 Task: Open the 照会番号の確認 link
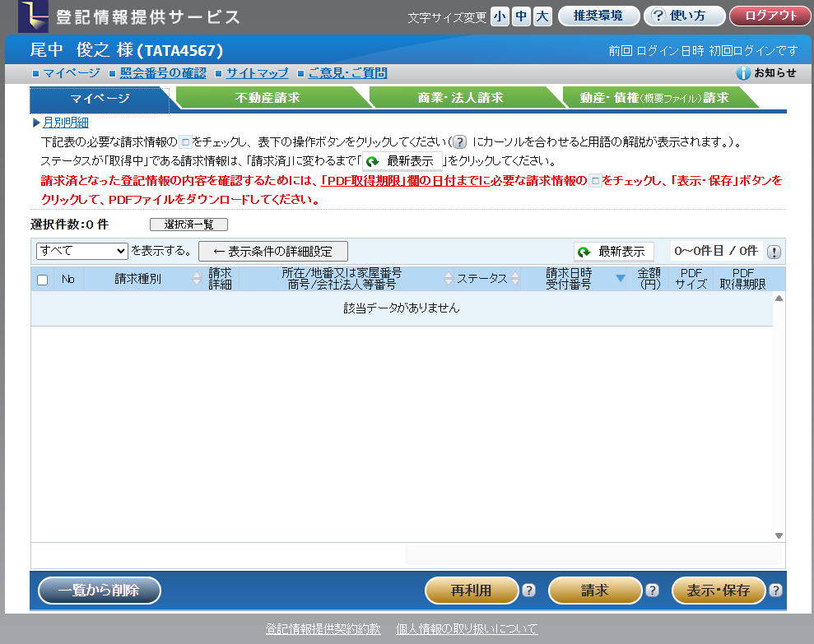[x=163, y=73]
